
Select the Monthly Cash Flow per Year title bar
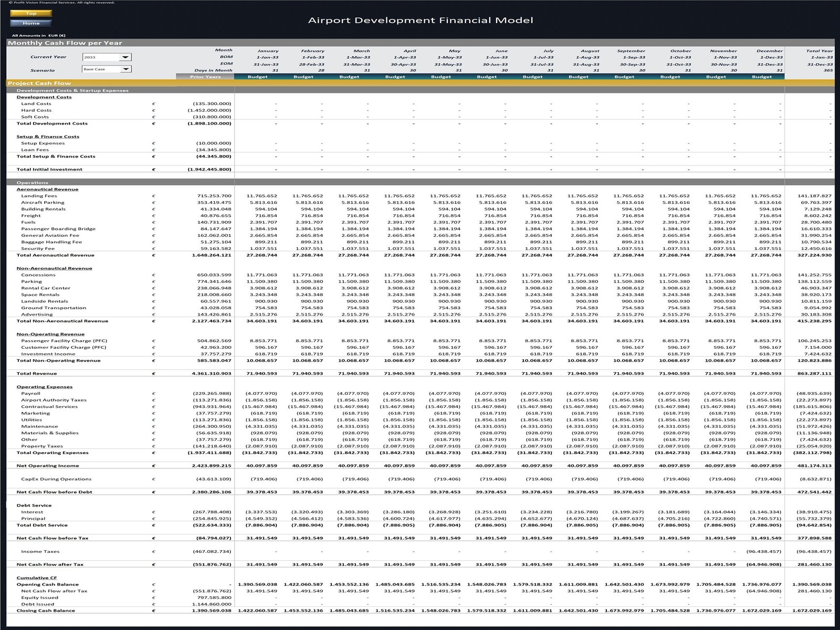point(65,43)
